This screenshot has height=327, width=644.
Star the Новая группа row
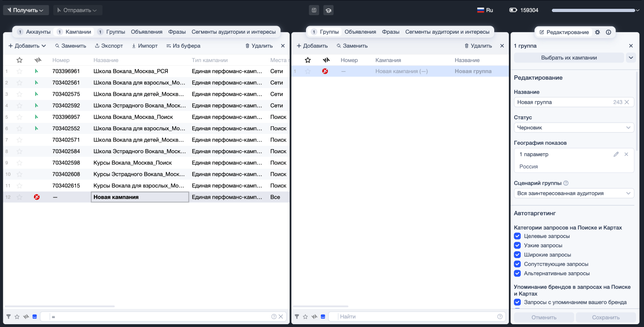[308, 71]
